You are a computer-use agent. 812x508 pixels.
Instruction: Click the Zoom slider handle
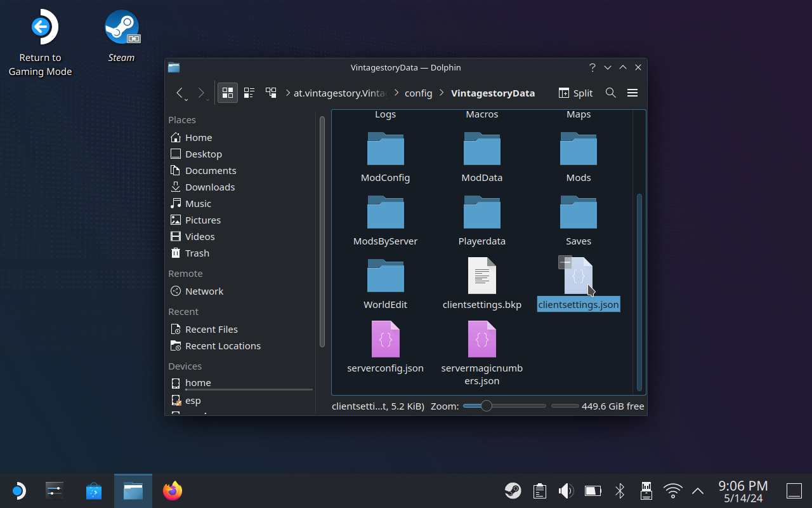point(486,406)
